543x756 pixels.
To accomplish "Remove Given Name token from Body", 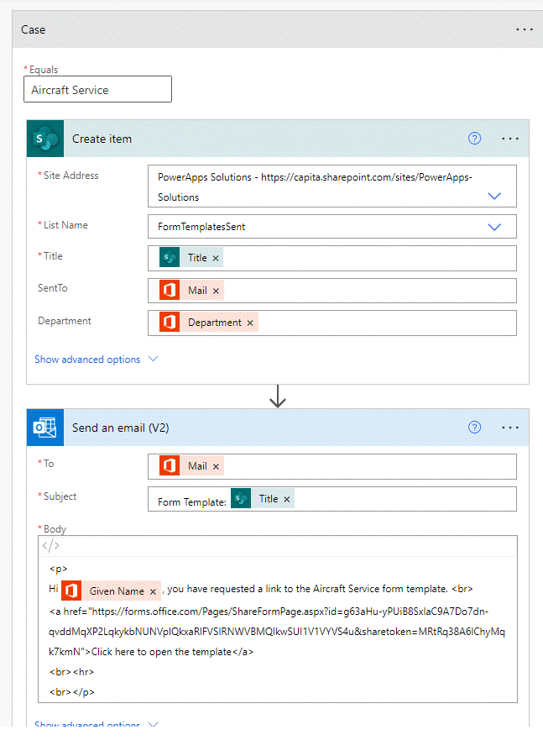I will click(153, 591).
